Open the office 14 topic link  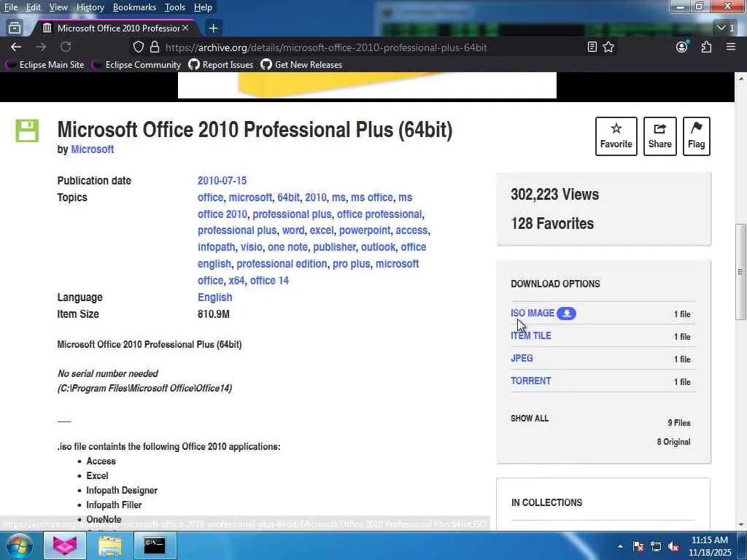[x=269, y=281]
